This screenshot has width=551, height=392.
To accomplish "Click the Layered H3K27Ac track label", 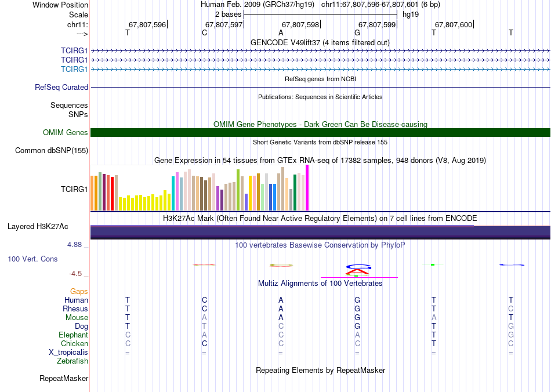I will [38, 227].
